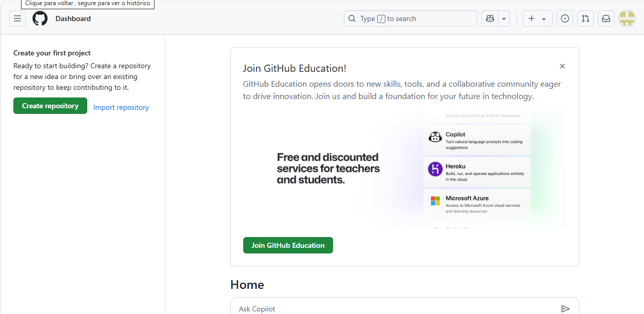Open the notifications inbox icon
The height and width of the screenshot is (314, 644).
click(x=606, y=18)
